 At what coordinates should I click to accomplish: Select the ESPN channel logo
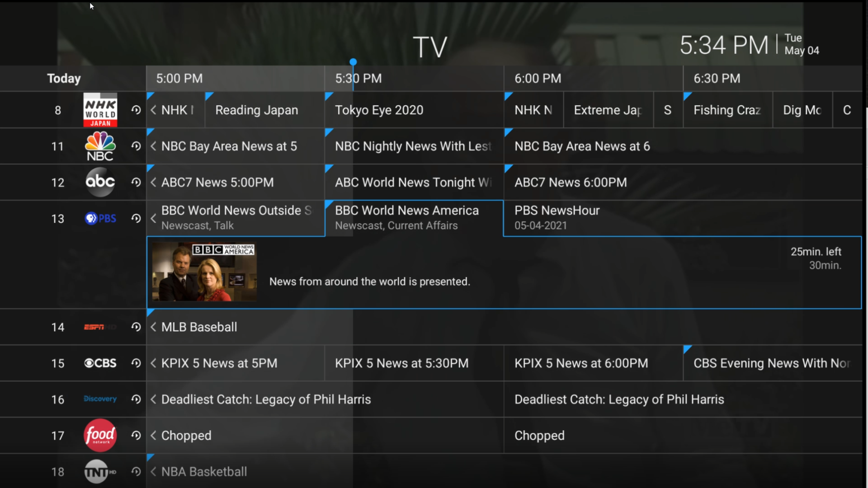click(x=100, y=327)
